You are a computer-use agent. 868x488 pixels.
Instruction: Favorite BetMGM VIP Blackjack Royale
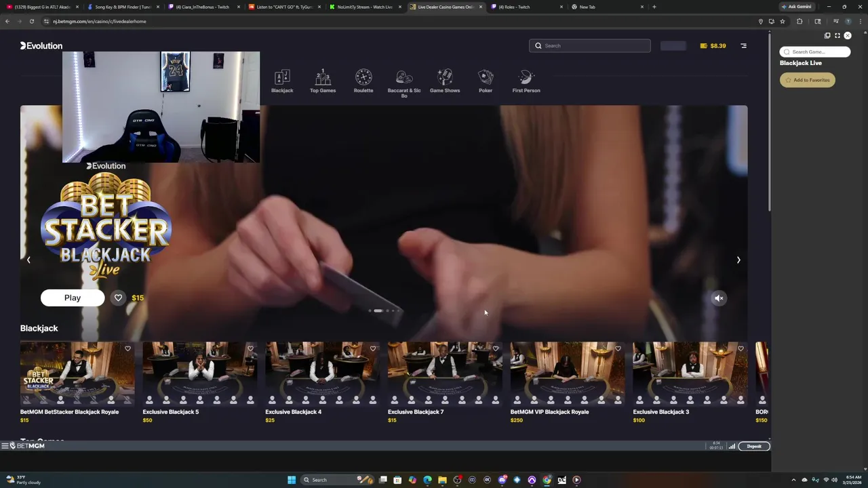(x=618, y=348)
